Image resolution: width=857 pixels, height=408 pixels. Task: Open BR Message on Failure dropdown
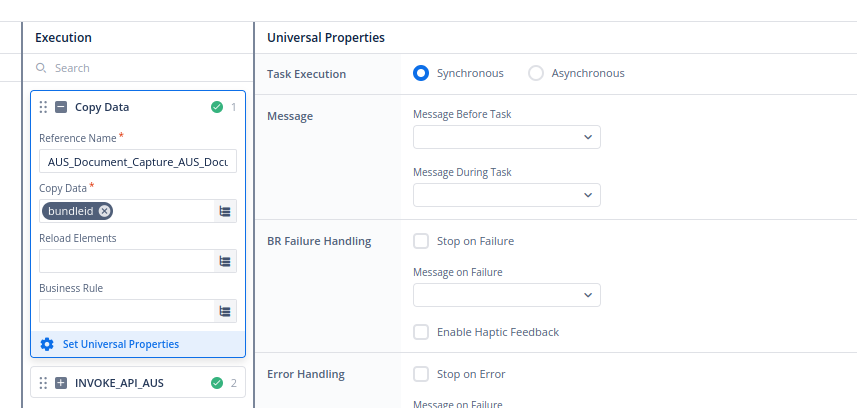click(x=507, y=295)
